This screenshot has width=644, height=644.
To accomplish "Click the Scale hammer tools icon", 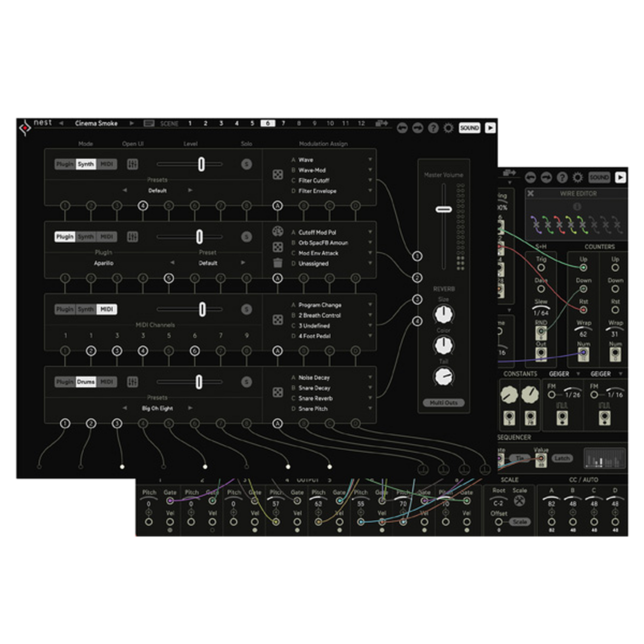I will pos(519,501).
